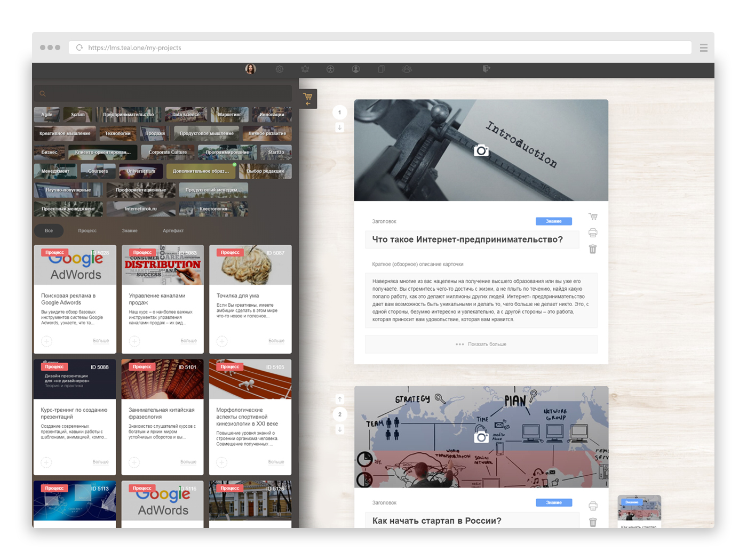
Task: Expand 'Больше' on Chinese phraseology course
Action: click(x=188, y=462)
